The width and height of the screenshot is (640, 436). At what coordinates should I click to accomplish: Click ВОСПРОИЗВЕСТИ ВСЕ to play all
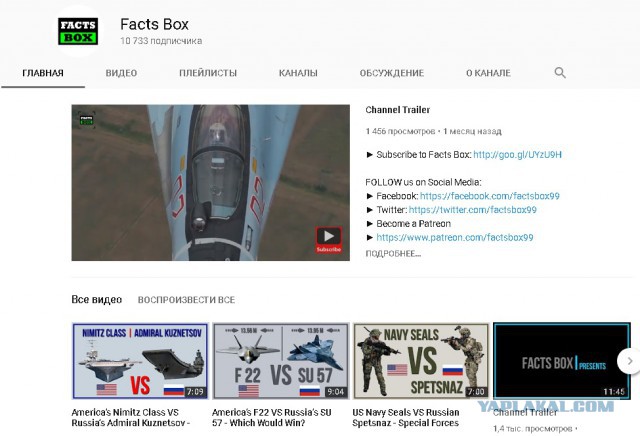(x=186, y=300)
